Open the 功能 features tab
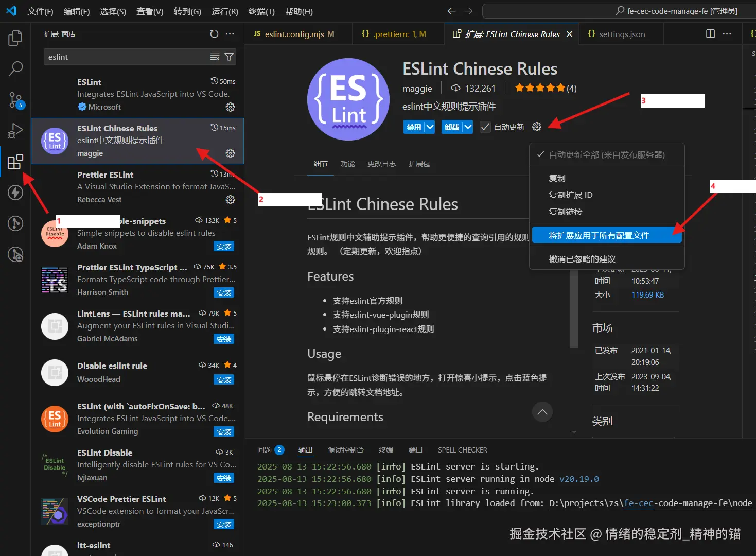756x556 pixels. coord(347,164)
